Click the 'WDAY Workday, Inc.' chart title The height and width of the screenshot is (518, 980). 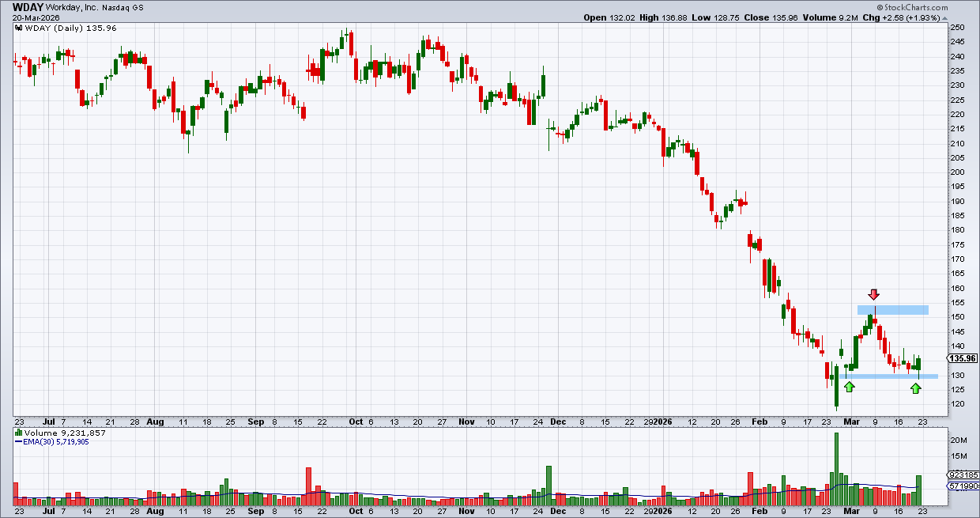coord(55,6)
